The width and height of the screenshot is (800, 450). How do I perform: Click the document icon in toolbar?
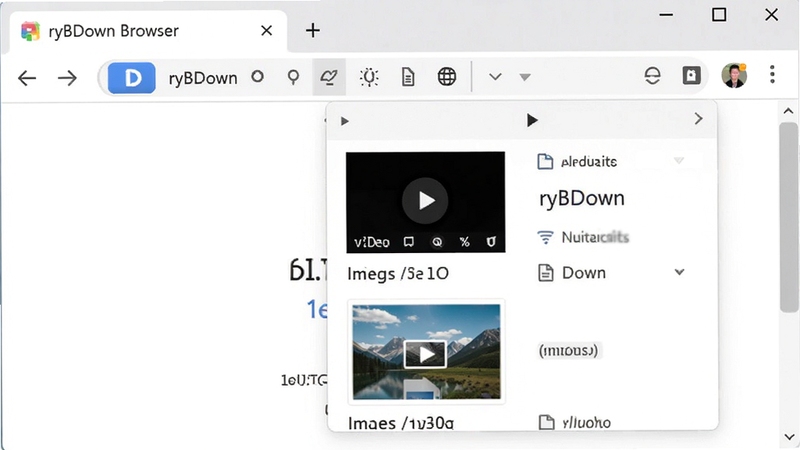point(408,78)
